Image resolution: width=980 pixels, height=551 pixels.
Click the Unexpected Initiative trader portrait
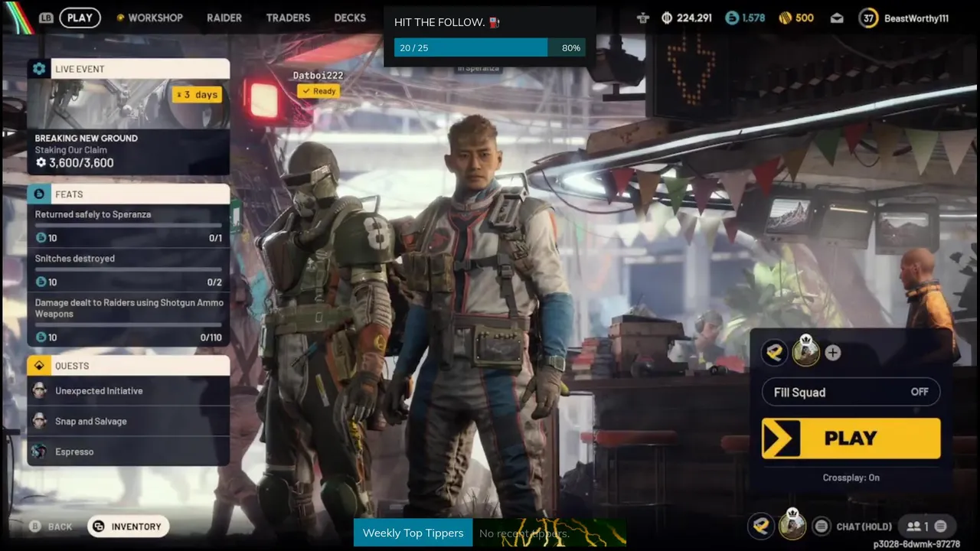pyautogui.click(x=40, y=391)
